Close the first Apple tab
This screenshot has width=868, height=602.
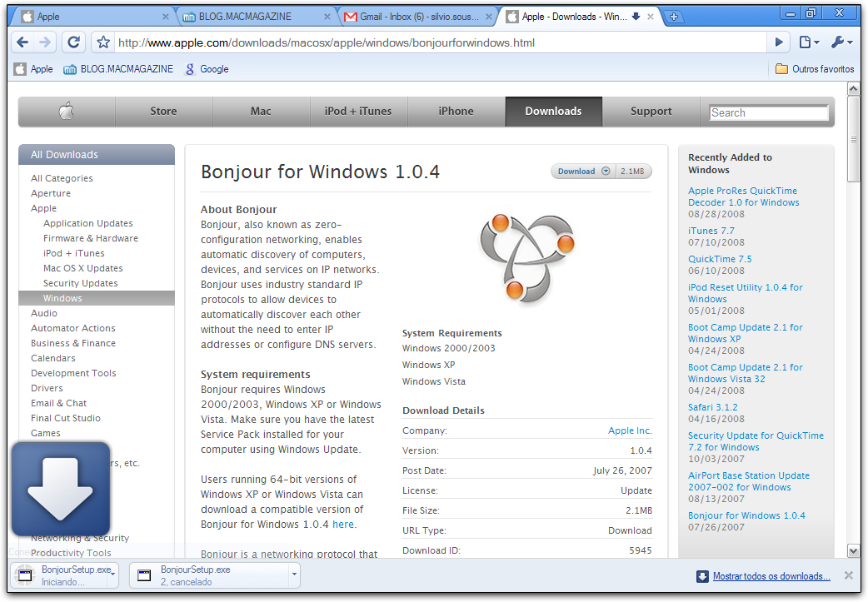(x=166, y=17)
